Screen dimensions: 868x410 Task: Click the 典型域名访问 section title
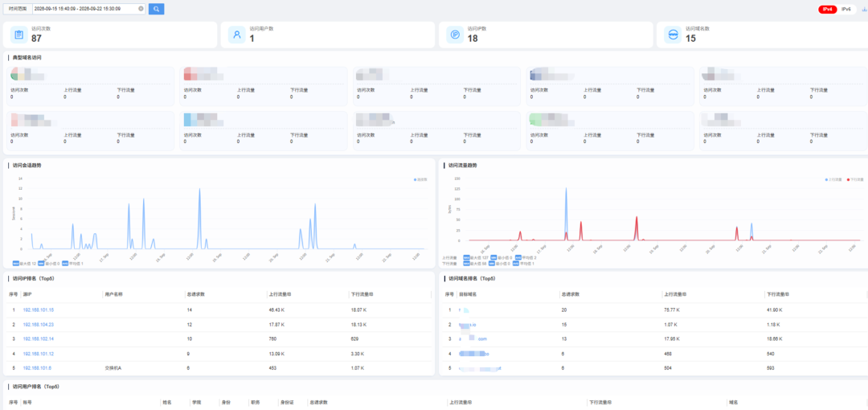(x=27, y=58)
